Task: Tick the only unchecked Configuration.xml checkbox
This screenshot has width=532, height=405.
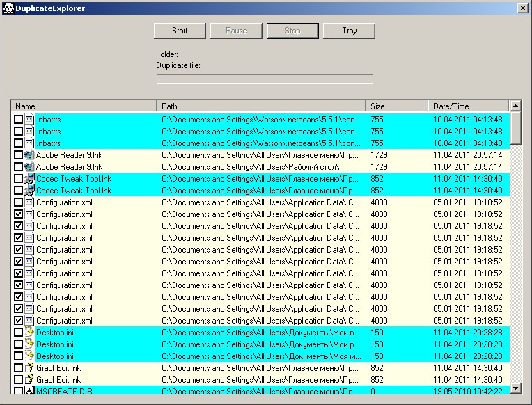Action: 18,202
